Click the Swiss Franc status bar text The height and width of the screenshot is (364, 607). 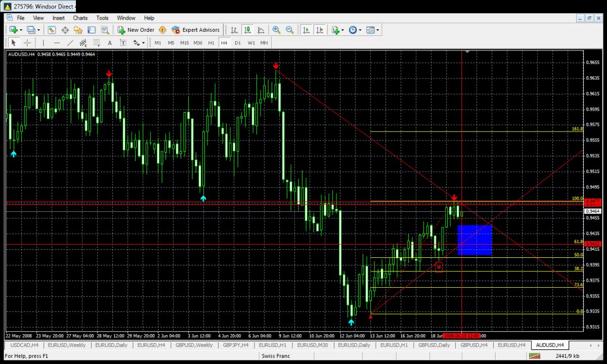(275, 356)
